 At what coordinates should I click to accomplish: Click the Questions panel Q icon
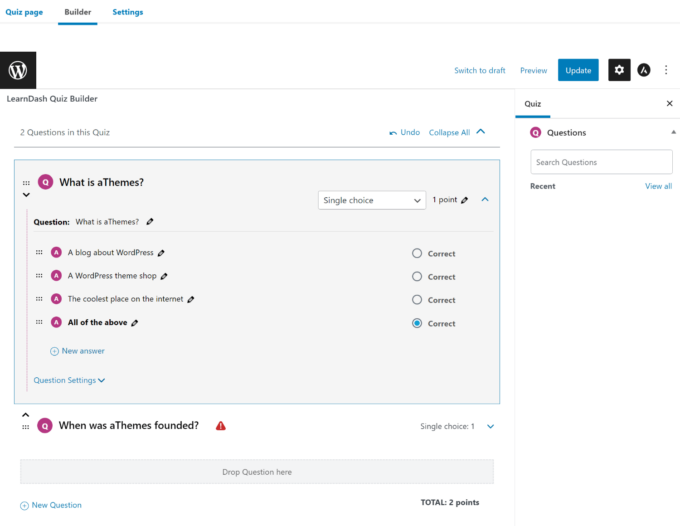click(x=536, y=132)
